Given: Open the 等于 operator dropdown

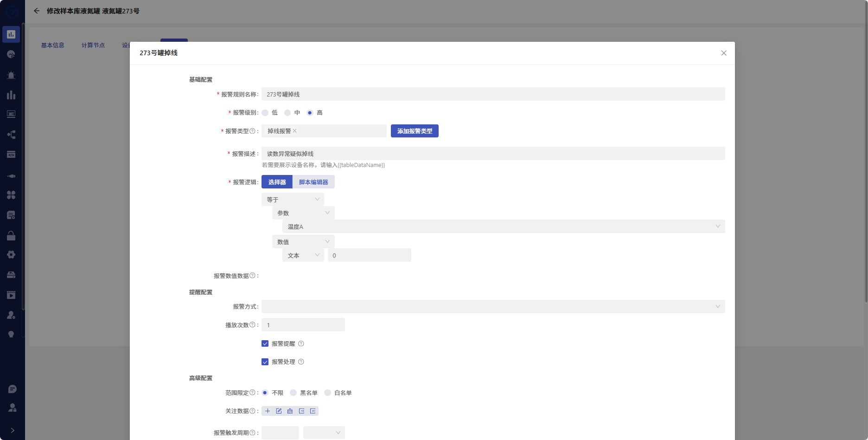Looking at the screenshot, I should click(293, 200).
